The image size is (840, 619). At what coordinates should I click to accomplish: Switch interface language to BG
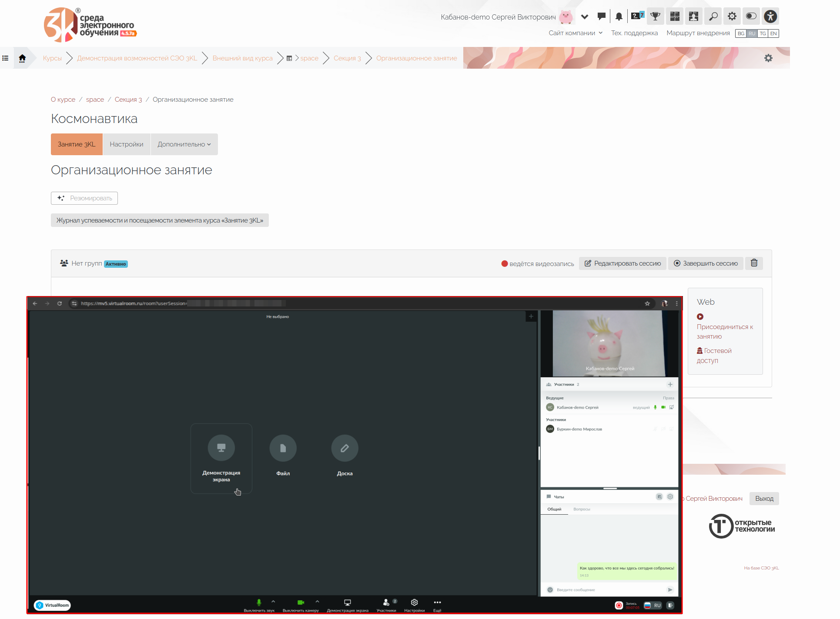click(741, 33)
